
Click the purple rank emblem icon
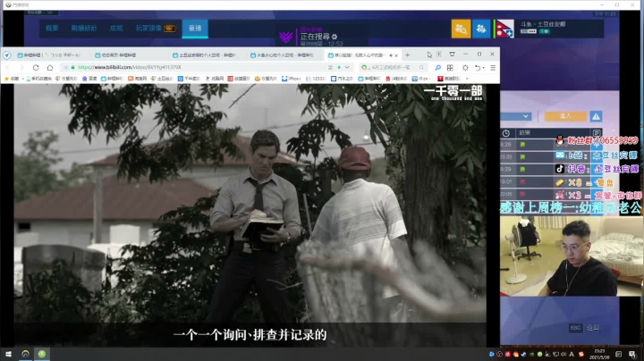coord(286,37)
